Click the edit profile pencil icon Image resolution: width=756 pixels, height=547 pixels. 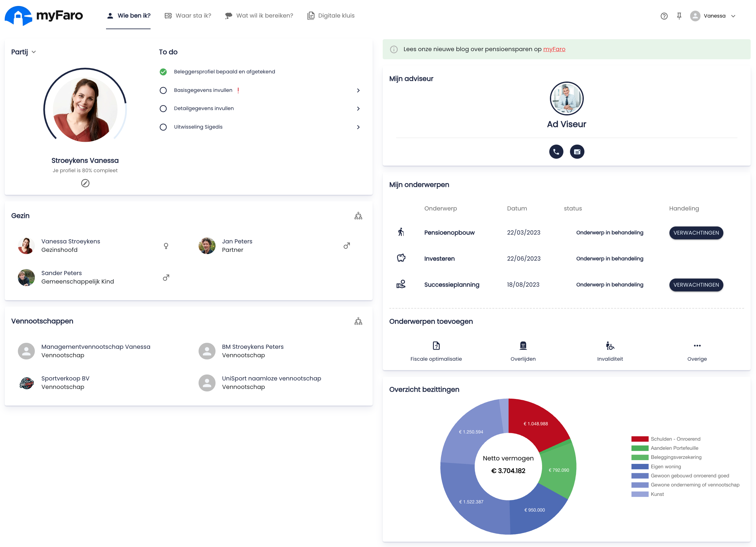point(85,183)
